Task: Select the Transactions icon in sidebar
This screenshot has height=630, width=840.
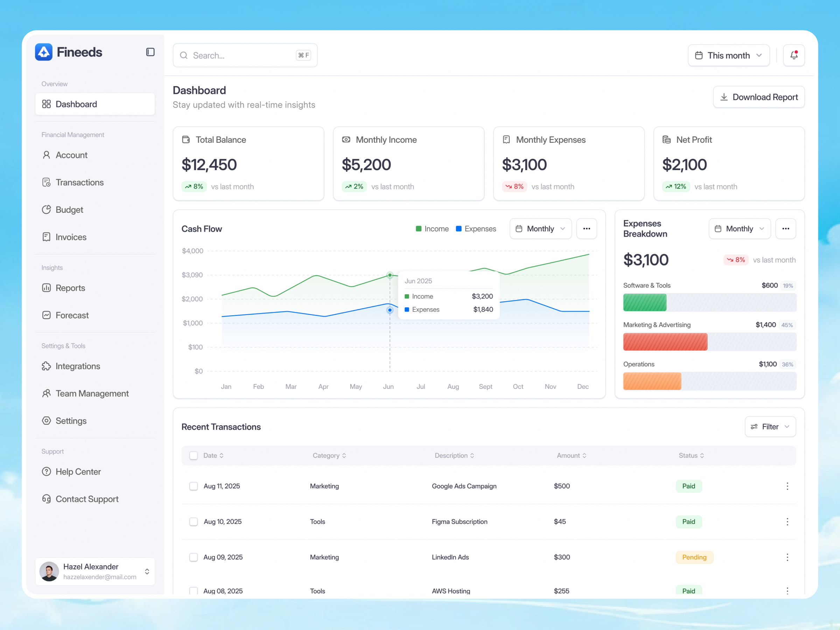Action: [46, 182]
